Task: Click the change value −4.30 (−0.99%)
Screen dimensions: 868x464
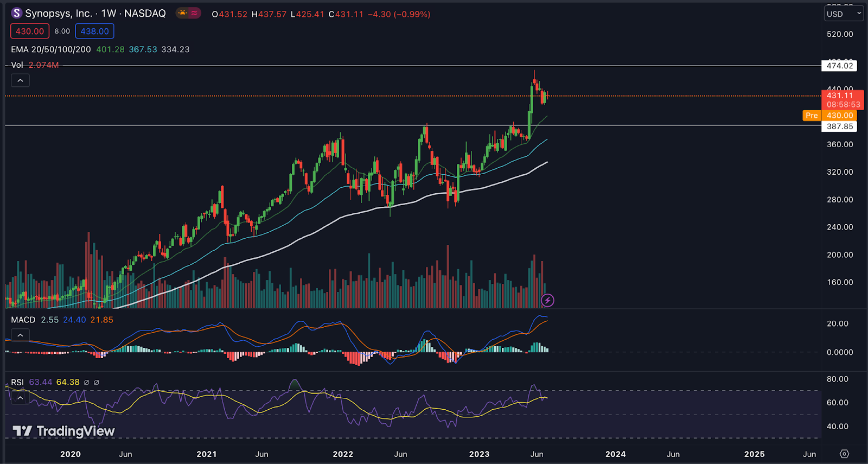Action: [x=399, y=14]
